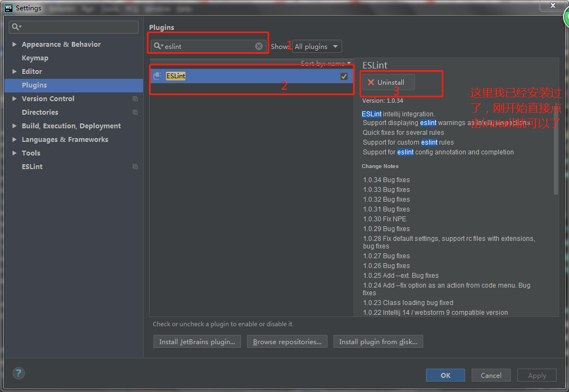
Task: Click the Version Control project-level icon
Action: (135, 98)
